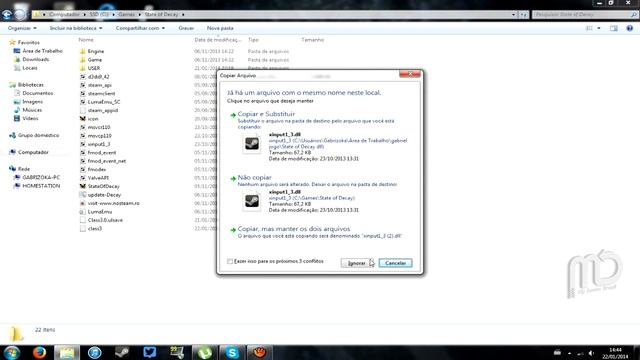
Task: Click Steam file icon beside Copiar e Substituir
Action: point(251,143)
